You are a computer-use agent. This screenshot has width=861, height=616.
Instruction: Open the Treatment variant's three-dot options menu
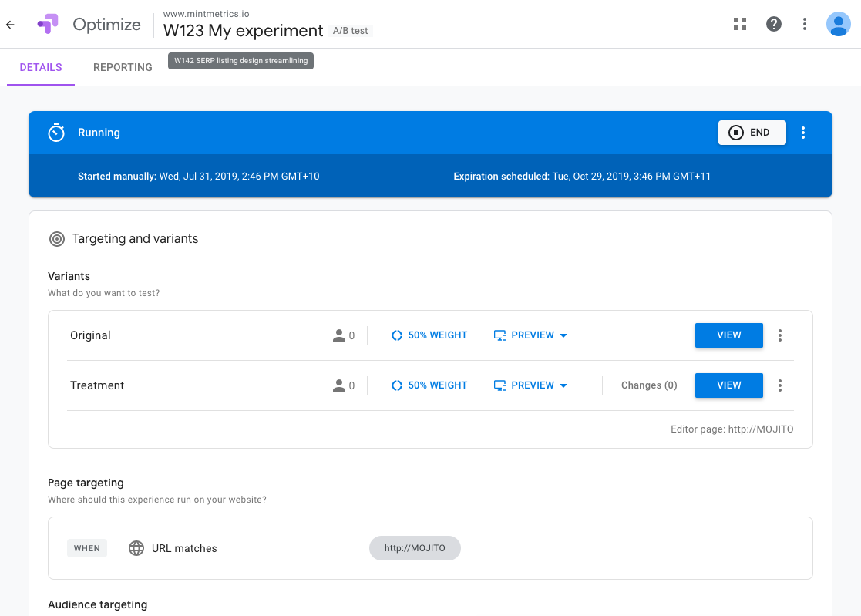779,385
